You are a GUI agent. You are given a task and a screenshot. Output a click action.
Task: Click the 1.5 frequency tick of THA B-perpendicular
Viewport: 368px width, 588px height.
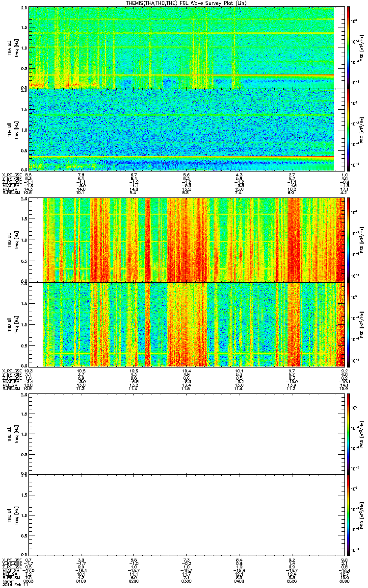coord(24,28)
